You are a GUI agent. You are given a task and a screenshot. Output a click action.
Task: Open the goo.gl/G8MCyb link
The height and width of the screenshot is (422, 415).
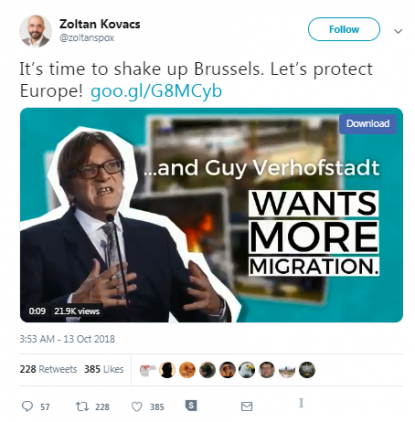tap(156, 91)
